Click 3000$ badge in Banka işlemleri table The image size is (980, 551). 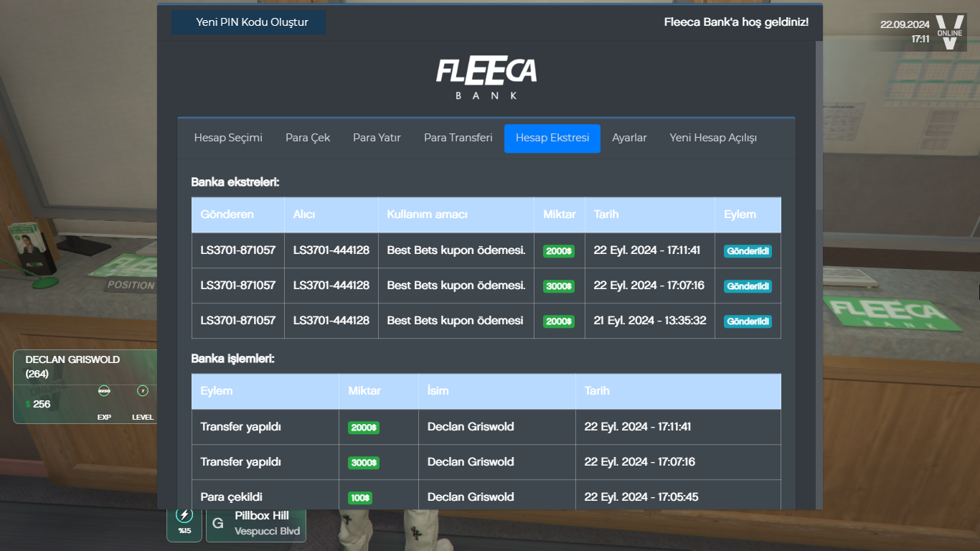click(364, 463)
